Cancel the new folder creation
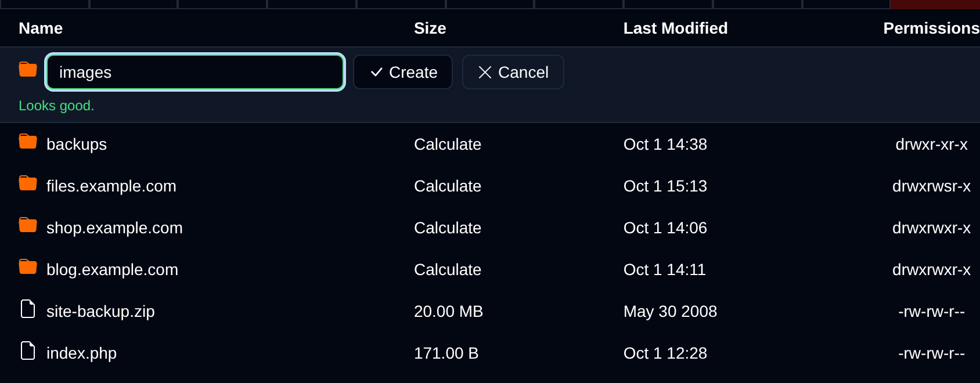Screen dimensions: 980x383 click(x=513, y=72)
